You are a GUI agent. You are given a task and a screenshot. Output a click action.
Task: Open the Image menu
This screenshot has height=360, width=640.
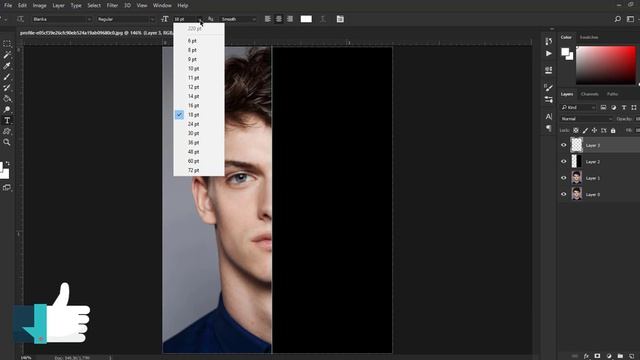click(x=39, y=5)
